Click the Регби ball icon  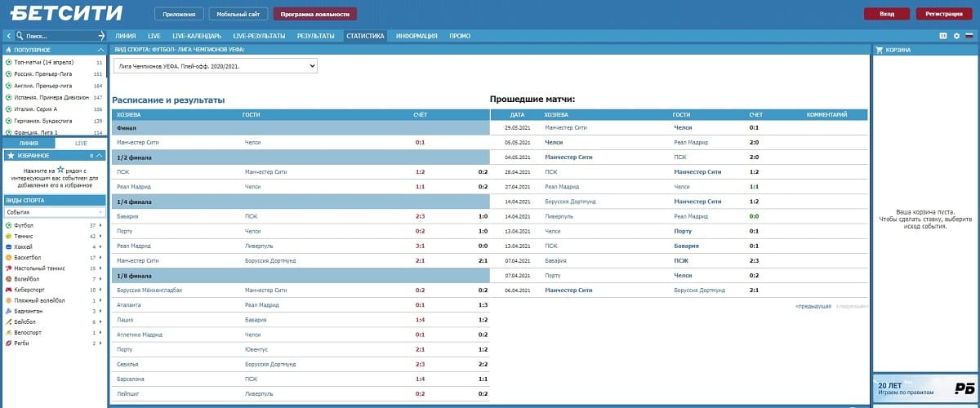click(9, 343)
